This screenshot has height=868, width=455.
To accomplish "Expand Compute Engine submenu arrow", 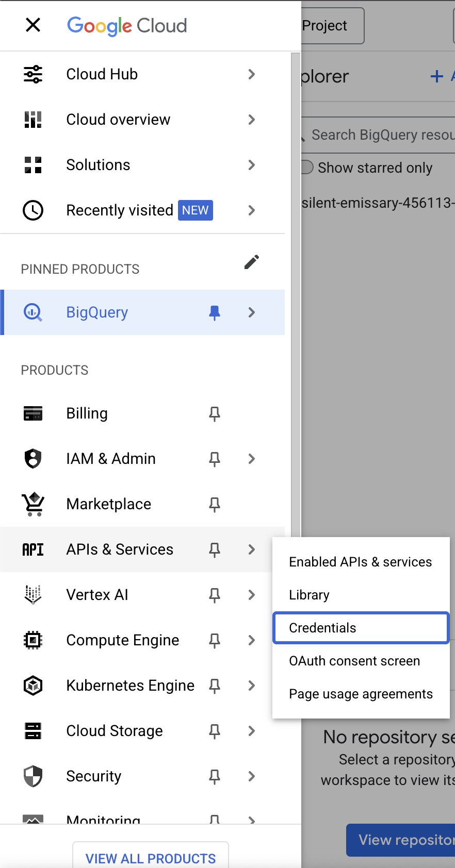I will click(x=252, y=640).
